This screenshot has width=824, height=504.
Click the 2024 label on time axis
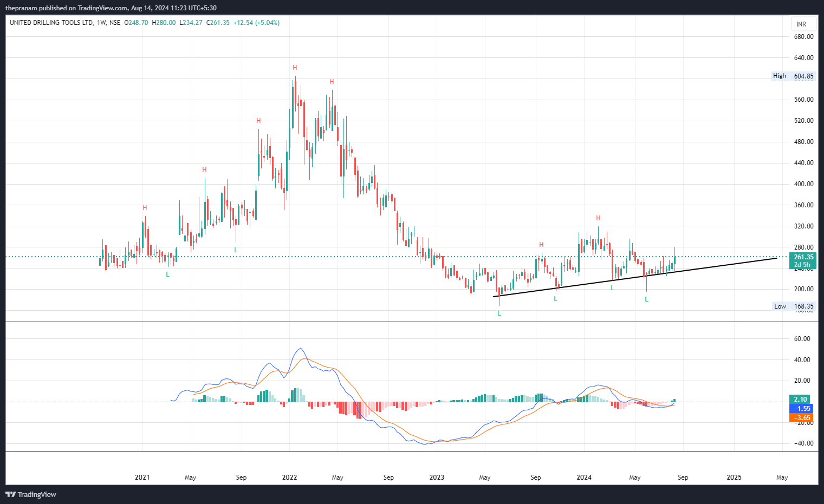[584, 477]
